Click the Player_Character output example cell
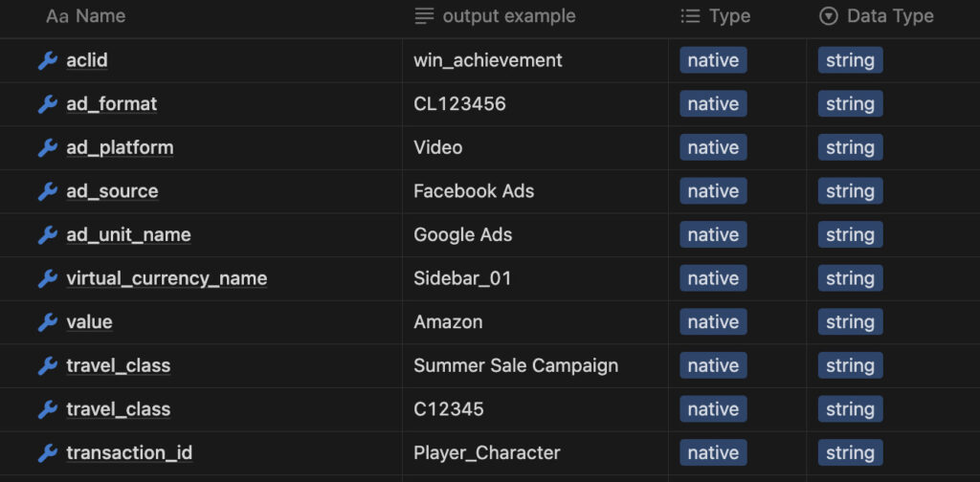The image size is (980, 482). click(x=487, y=453)
